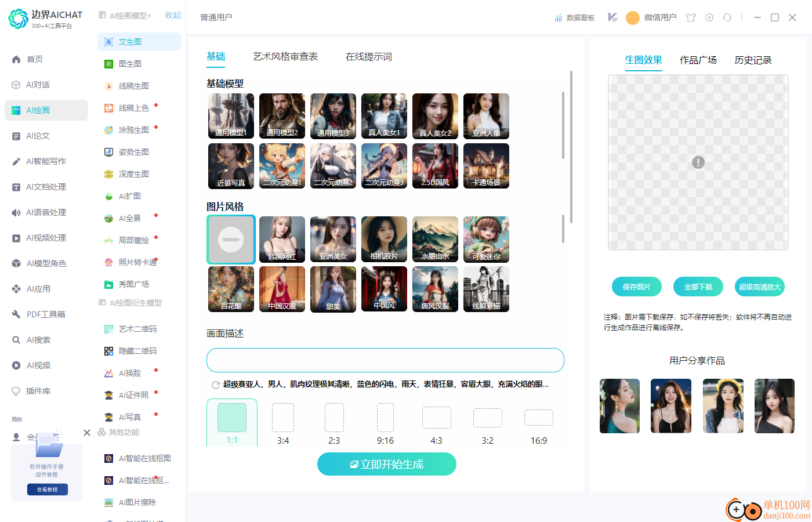Choose the 通用模型1 base model thumbnail
Image resolution: width=812 pixels, height=522 pixels.
click(x=231, y=116)
